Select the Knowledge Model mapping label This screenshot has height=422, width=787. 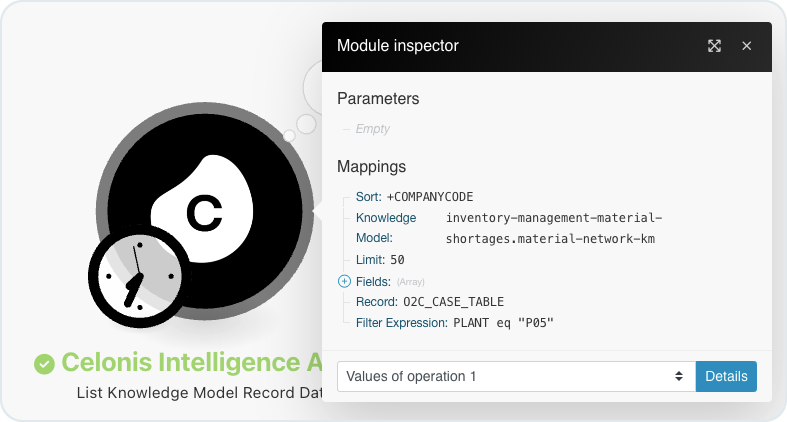point(386,228)
